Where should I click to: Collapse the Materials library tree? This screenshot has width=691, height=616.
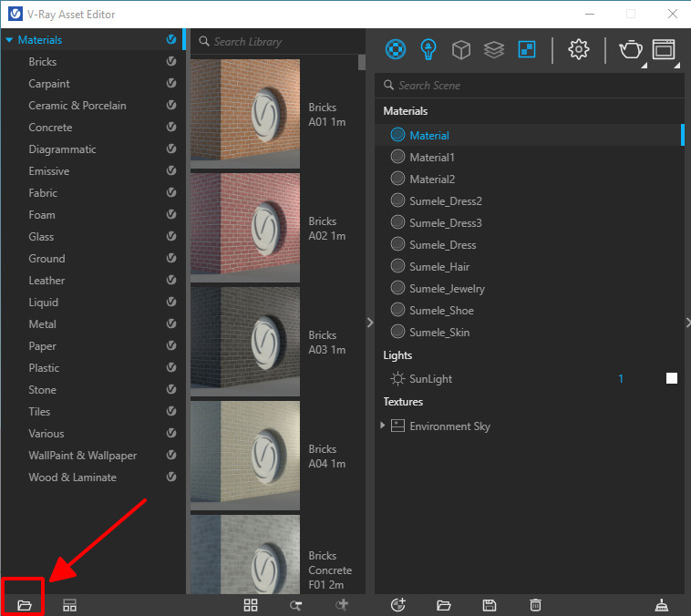tap(9, 40)
